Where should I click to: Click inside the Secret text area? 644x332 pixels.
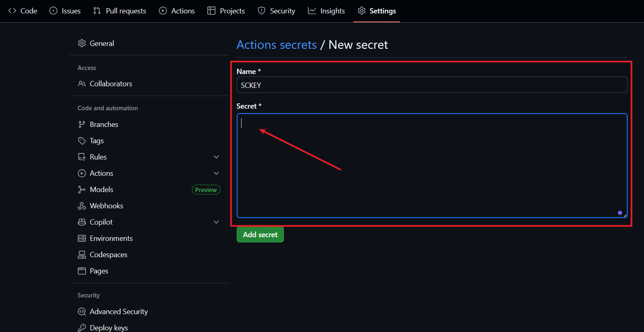[x=432, y=166]
